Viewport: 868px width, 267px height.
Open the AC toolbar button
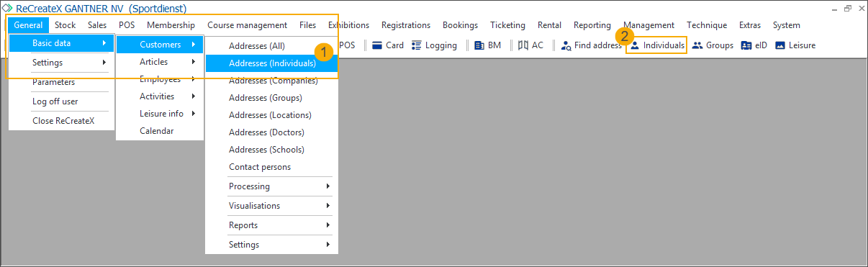[531, 45]
